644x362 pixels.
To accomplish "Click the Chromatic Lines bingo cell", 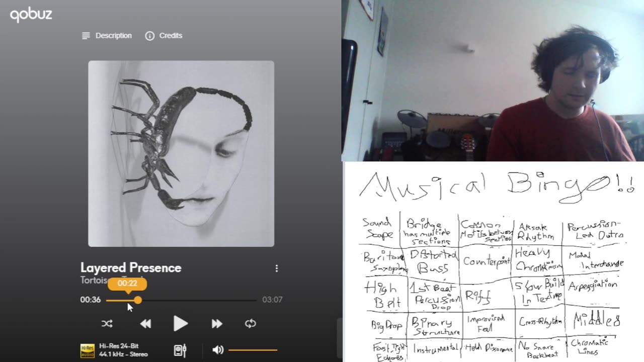I will tap(589, 347).
